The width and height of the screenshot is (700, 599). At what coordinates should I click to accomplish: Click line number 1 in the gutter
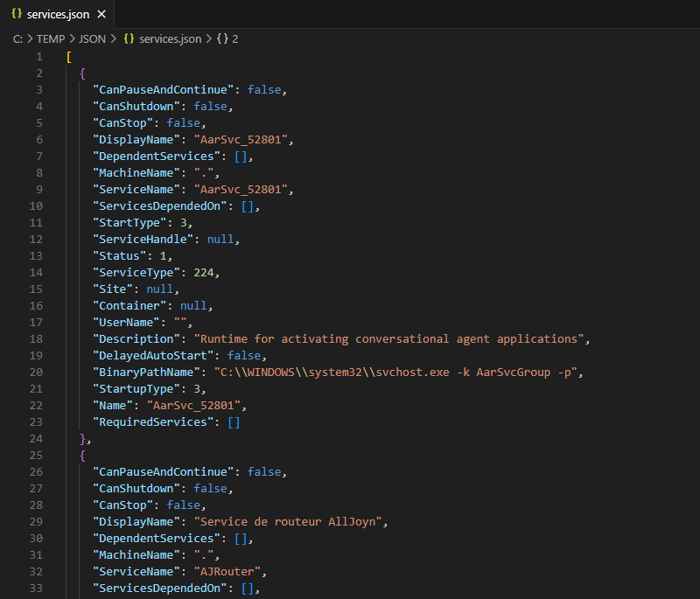tap(38, 57)
